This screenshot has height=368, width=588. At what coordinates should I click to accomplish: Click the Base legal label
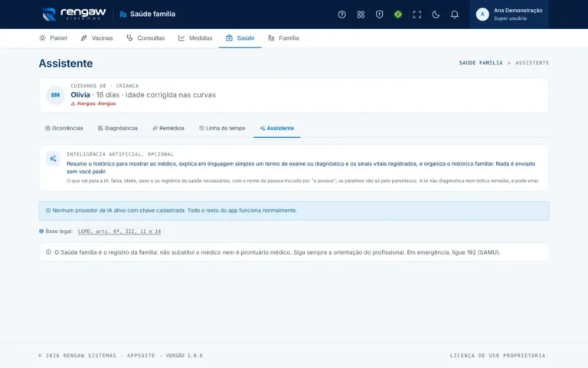(59, 232)
